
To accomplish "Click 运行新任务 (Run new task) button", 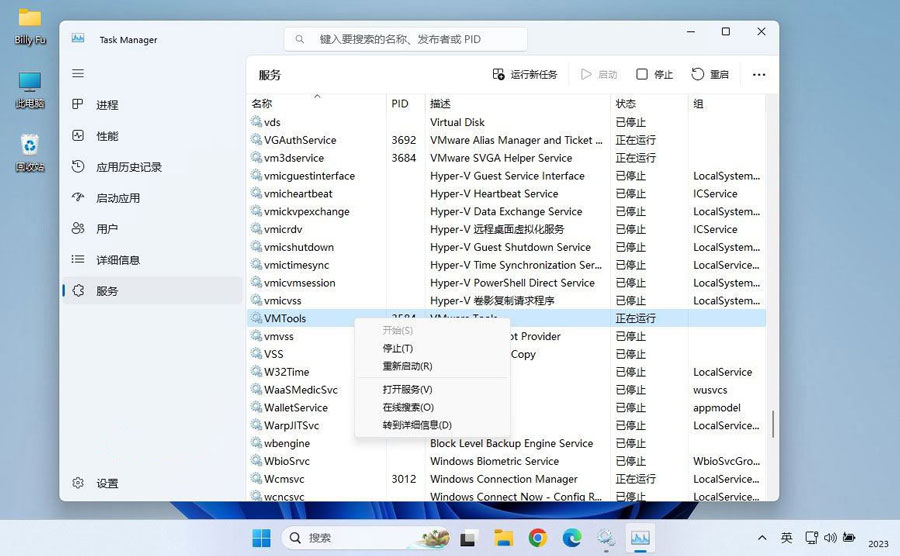I will (x=525, y=75).
